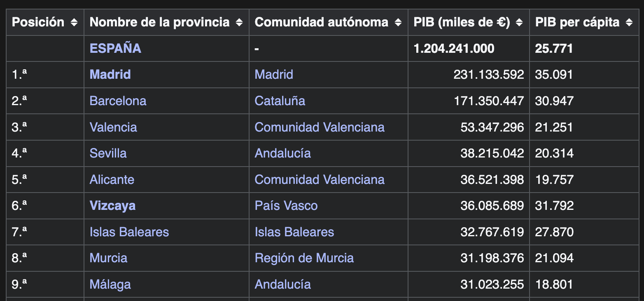Sort by PIB (miles de €) arrows
644x301 pixels.
tap(520, 22)
